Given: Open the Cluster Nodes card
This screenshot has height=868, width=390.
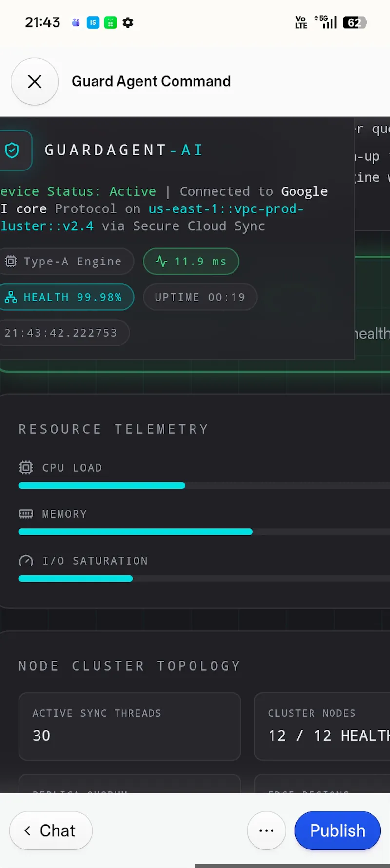Looking at the screenshot, I should 322,726.
